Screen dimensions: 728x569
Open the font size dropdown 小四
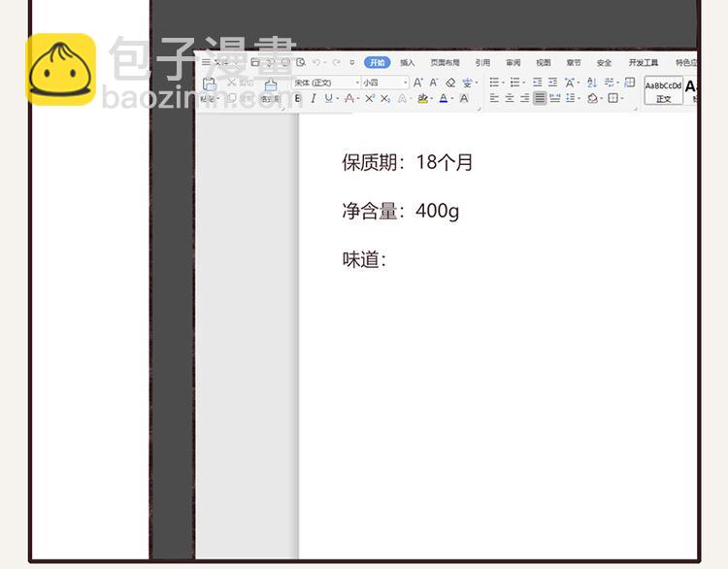pyautogui.click(x=385, y=83)
